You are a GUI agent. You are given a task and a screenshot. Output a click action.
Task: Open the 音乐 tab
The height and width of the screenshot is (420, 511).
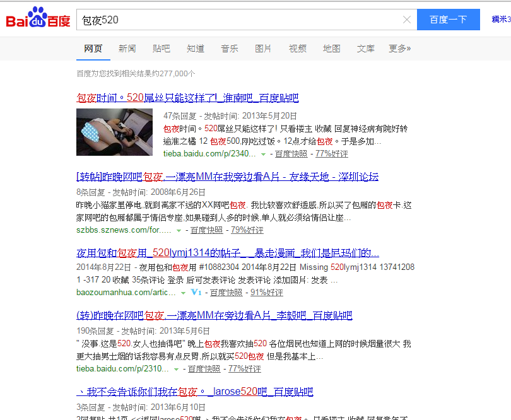coord(230,49)
